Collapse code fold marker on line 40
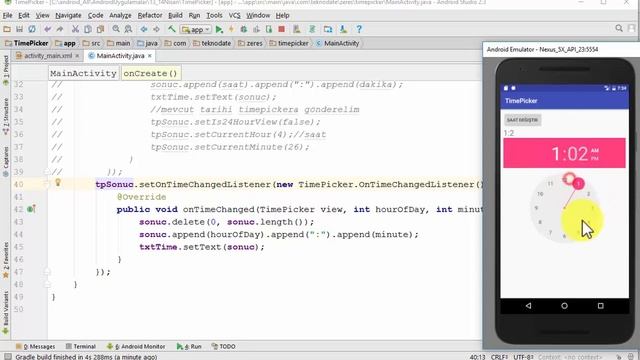 47,184
